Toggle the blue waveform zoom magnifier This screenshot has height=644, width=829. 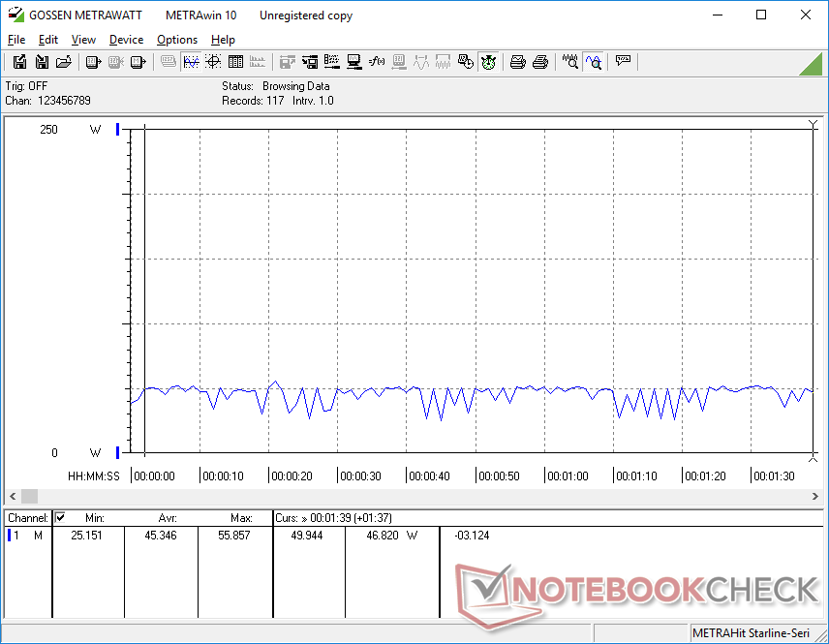tap(594, 62)
